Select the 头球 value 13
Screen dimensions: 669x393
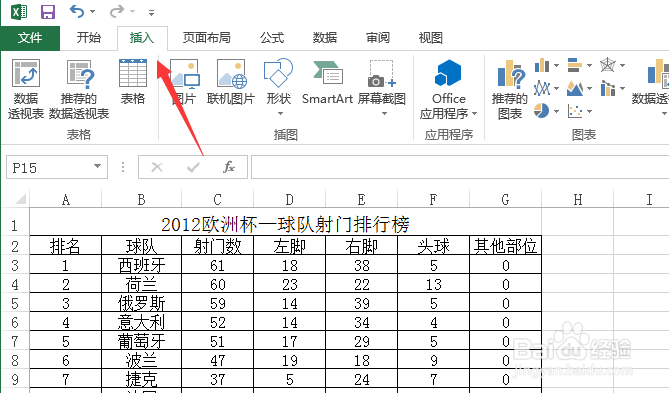pyautogui.click(x=433, y=285)
